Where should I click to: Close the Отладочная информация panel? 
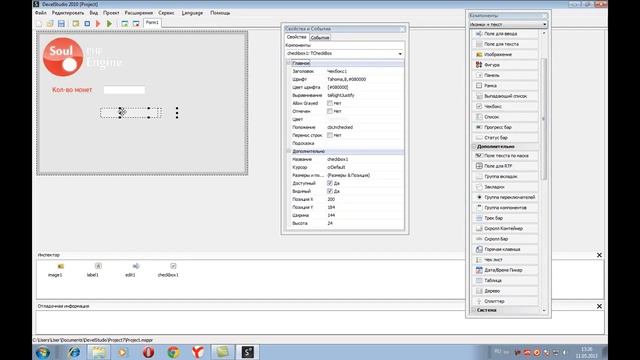point(599,306)
